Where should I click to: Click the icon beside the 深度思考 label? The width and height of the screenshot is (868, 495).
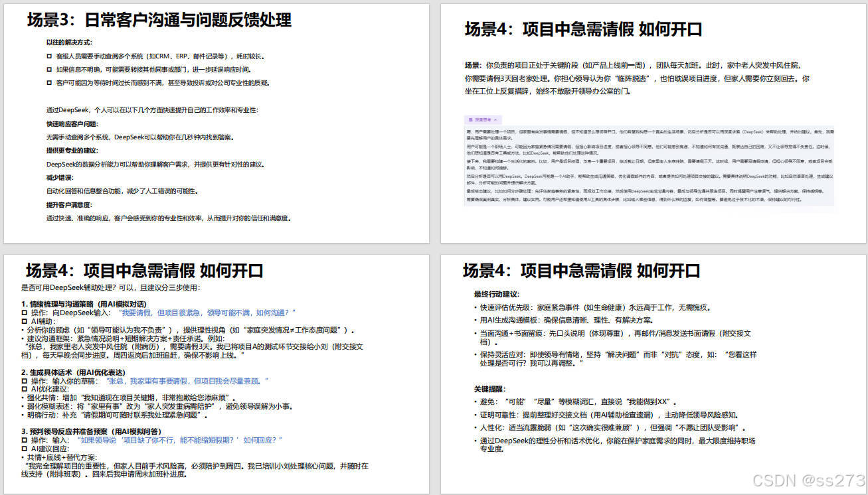point(471,119)
